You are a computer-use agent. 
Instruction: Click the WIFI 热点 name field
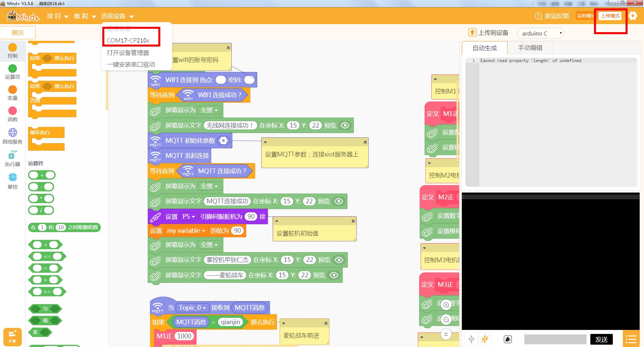pos(221,80)
